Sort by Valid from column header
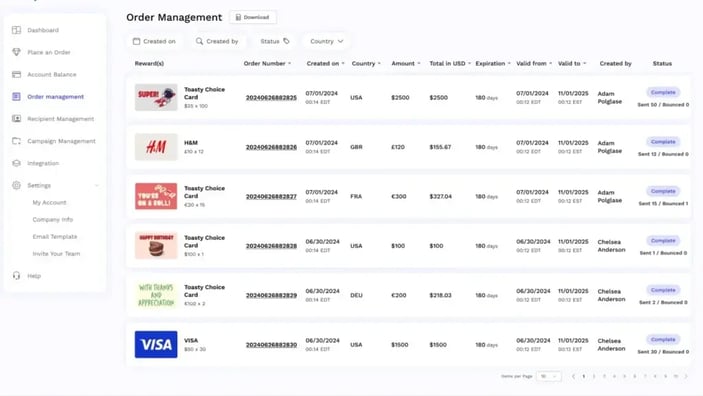 [x=534, y=63]
